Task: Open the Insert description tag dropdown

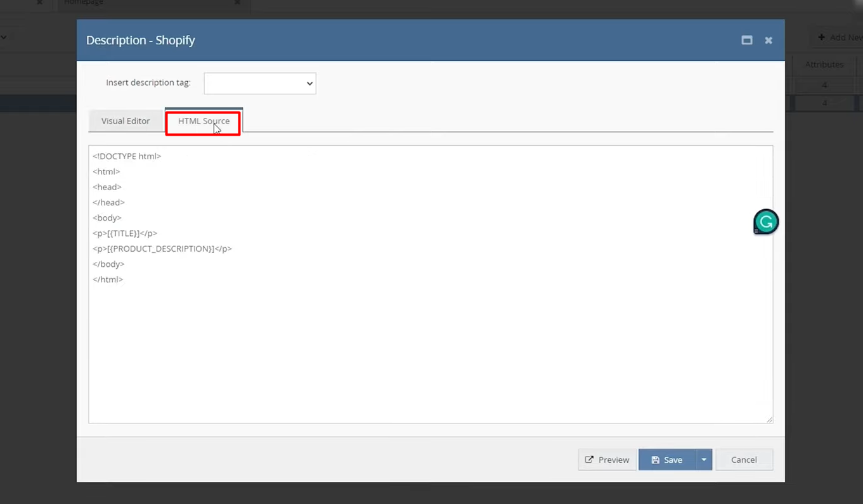Action: click(260, 83)
